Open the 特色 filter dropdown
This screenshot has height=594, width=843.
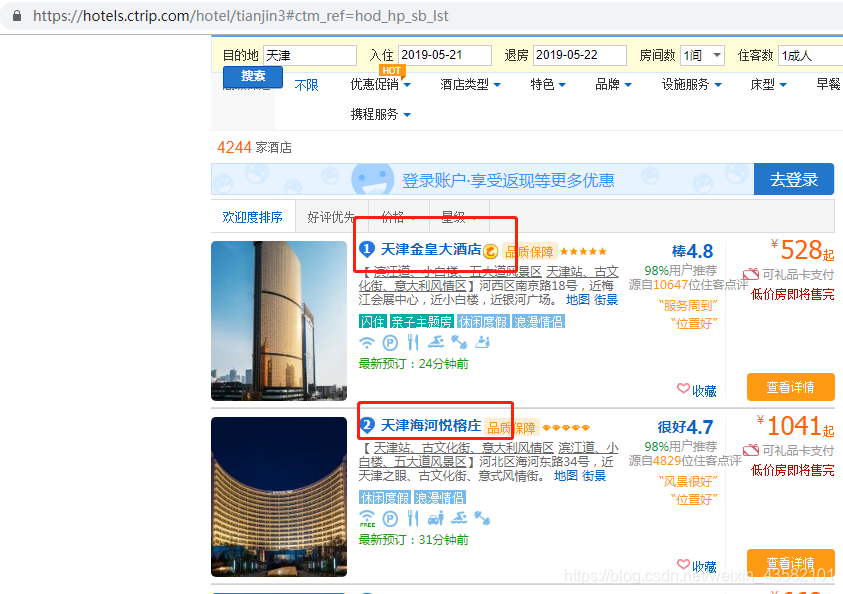point(548,84)
